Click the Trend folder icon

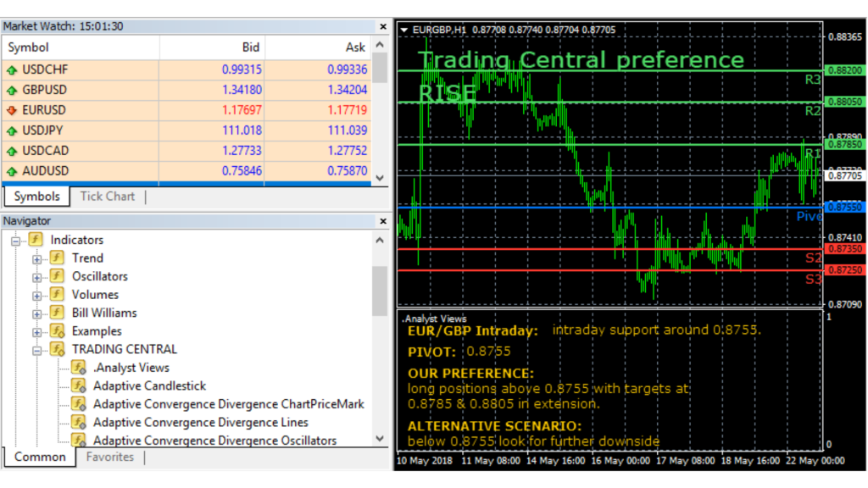coord(57,258)
